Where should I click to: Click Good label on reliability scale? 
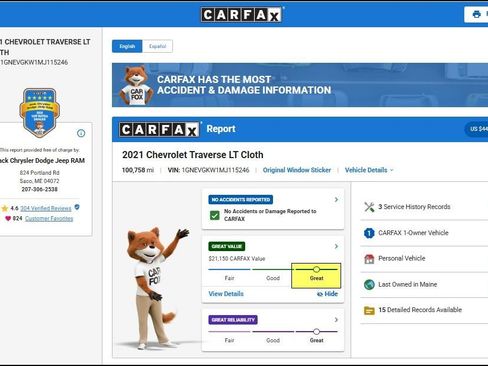[x=273, y=340]
